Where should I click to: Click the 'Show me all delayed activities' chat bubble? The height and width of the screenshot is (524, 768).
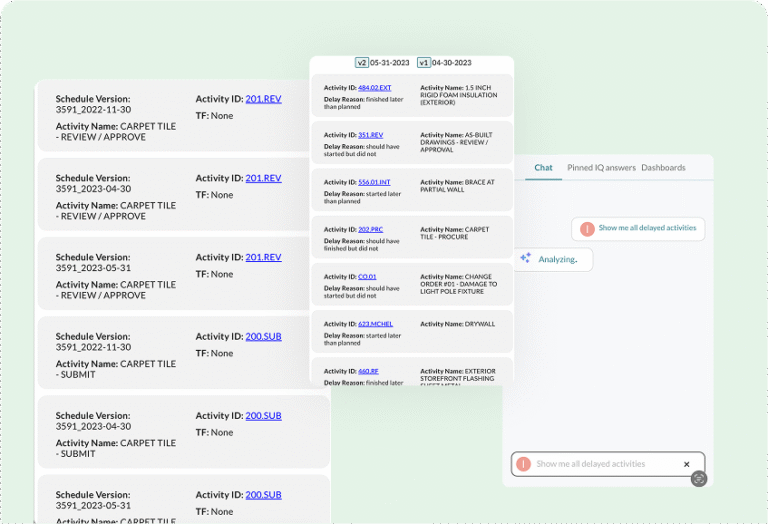point(638,229)
